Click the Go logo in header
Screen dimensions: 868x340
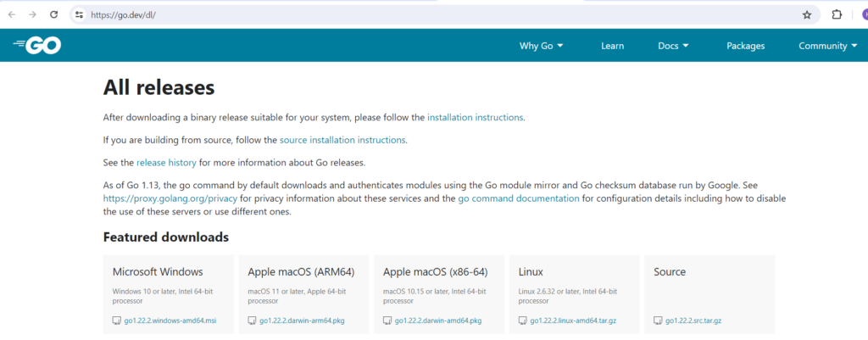tap(37, 46)
